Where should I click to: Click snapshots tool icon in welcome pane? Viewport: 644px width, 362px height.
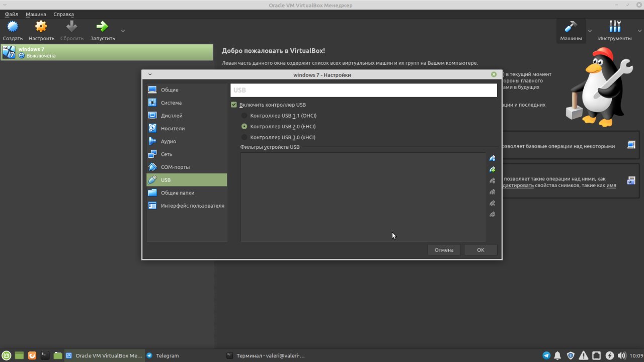click(631, 180)
